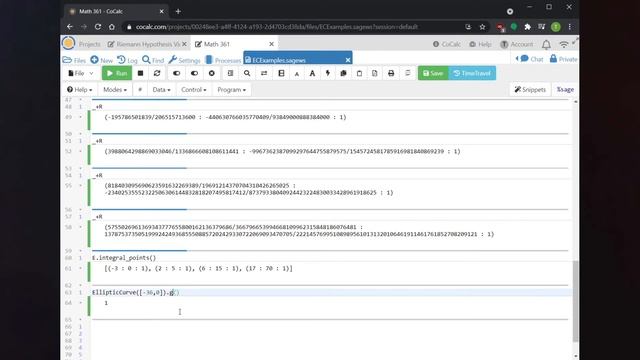Screen dimensions: 640x360
Task: Open the Snippets panel
Action: [x=530, y=90]
